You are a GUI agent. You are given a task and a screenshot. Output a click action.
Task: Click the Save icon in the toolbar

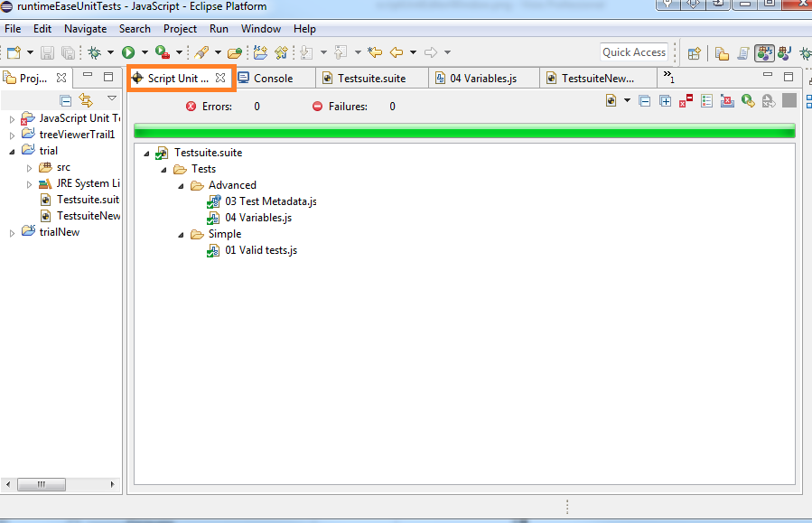click(46, 51)
